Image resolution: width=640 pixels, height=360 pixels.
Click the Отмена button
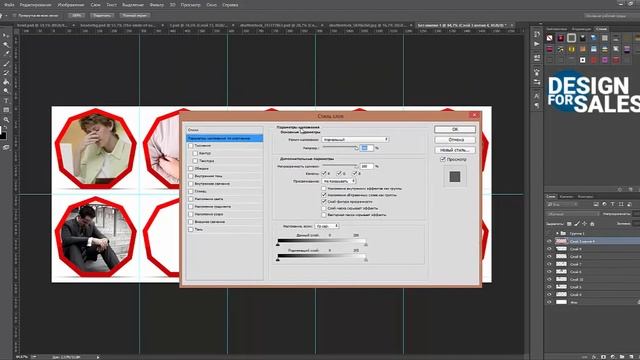(x=455, y=140)
